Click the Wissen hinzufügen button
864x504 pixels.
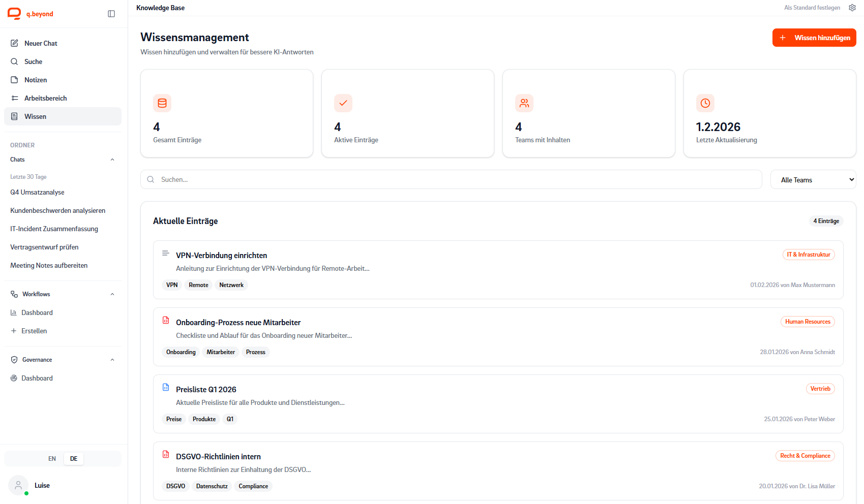814,38
